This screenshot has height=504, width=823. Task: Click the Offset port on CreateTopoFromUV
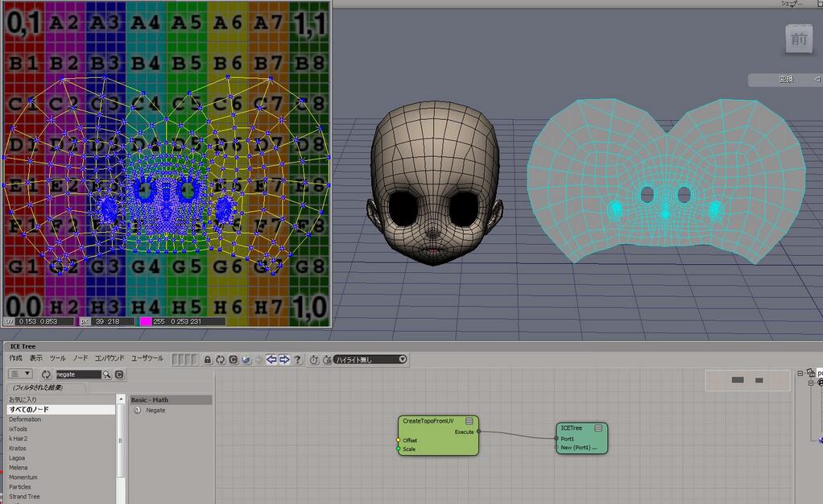click(x=398, y=440)
